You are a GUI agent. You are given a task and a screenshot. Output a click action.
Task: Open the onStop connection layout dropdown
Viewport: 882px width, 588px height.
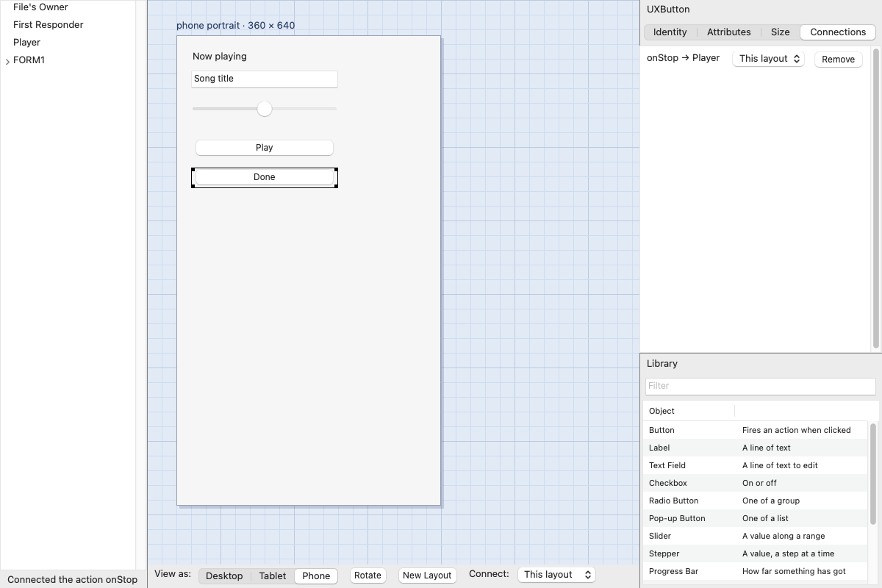768,59
